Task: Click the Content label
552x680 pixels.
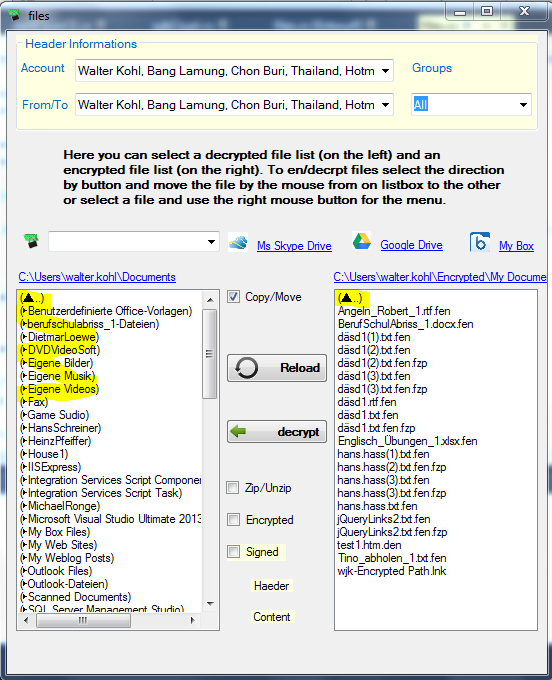Action: pyautogui.click(x=271, y=617)
